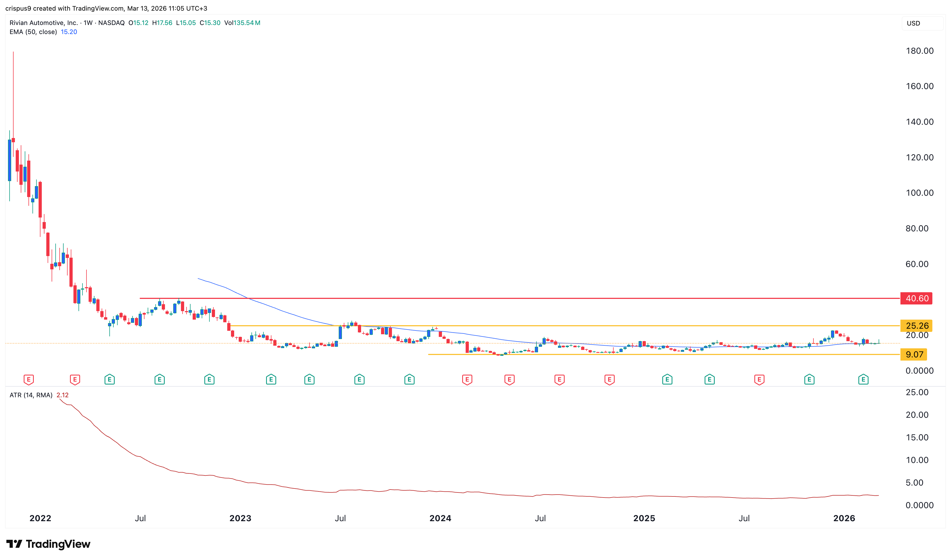Click the leftmost red earnings E marker
Viewport: 951px width, 560px height.
click(x=29, y=379)
